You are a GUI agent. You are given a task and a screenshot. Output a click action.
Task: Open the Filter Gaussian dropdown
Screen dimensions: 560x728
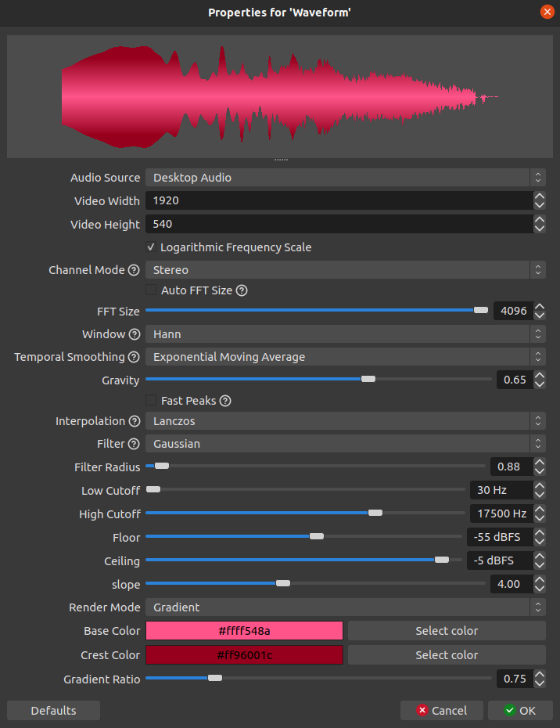(x=345, y=444)
